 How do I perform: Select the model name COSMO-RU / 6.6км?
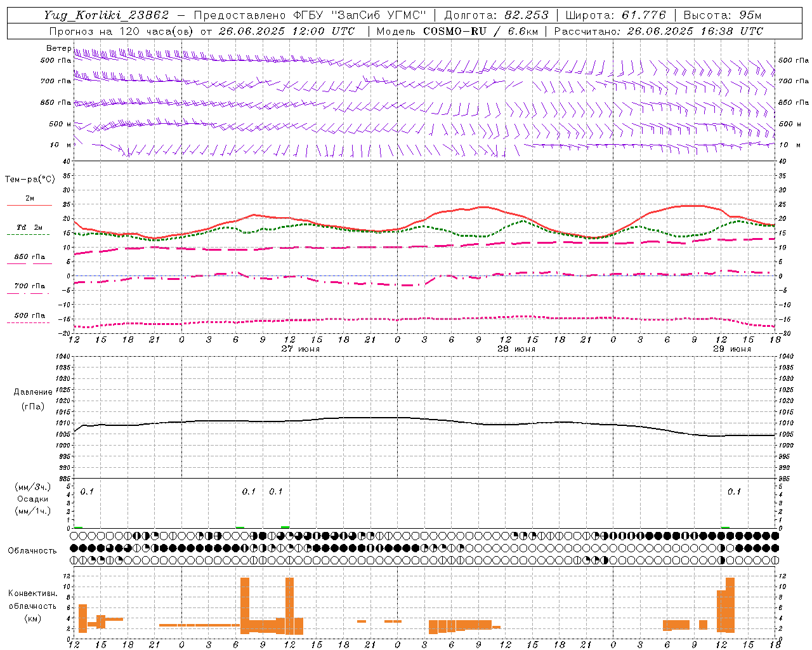[x=480, y=31]
